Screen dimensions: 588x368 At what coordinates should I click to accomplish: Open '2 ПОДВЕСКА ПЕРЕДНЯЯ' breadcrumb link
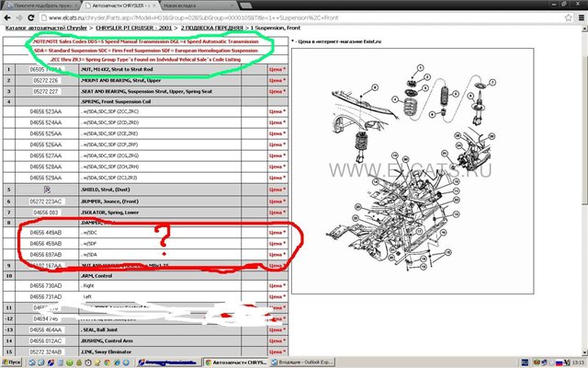[212, 28]
